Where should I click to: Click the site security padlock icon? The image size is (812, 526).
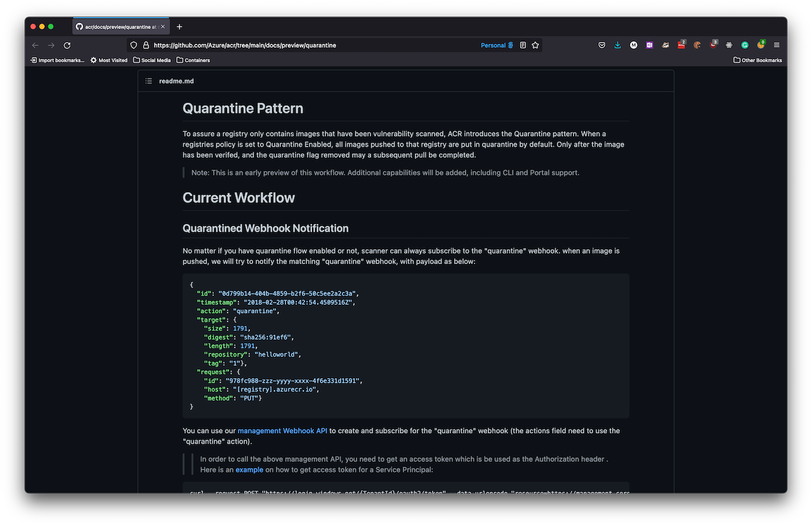point(146,45)
